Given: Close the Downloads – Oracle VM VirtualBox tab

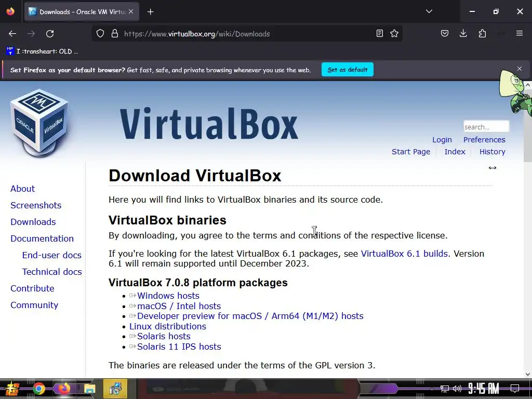Looking at the screenshot, I should pyautogui.click(x=131, y=11).
